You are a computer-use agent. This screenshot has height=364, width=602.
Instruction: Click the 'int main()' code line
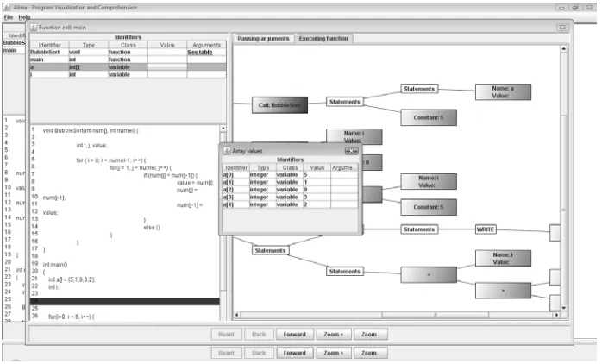(x=55, y=265)
